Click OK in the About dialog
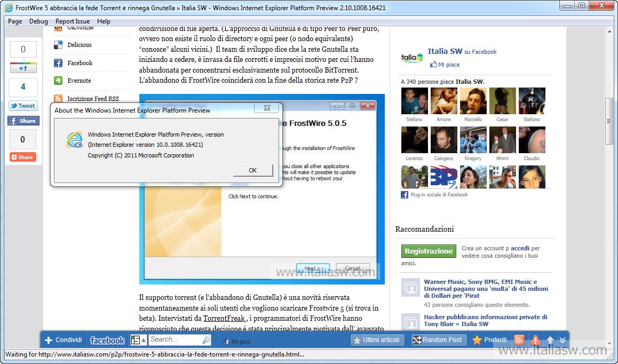Viewport: 618px width, 364px height. point(253,170)
